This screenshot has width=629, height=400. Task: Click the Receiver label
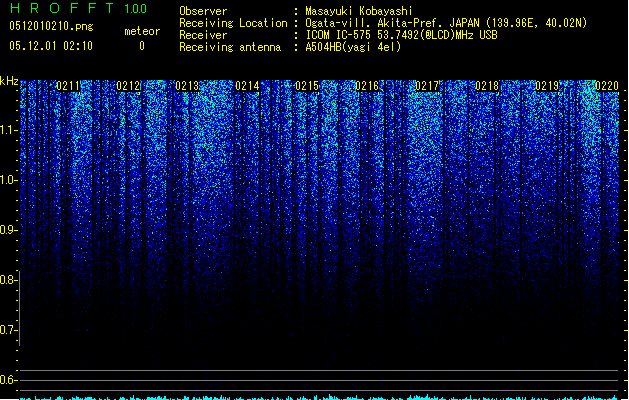coord(203,35)
